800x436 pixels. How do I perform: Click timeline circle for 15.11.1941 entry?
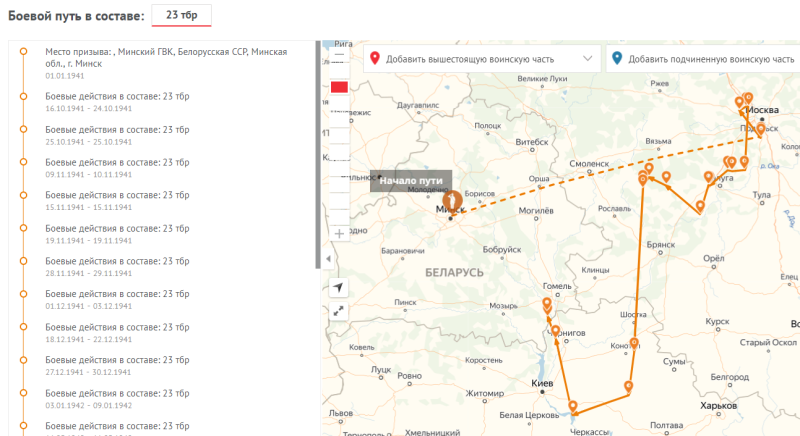click(x=23, y=195)
